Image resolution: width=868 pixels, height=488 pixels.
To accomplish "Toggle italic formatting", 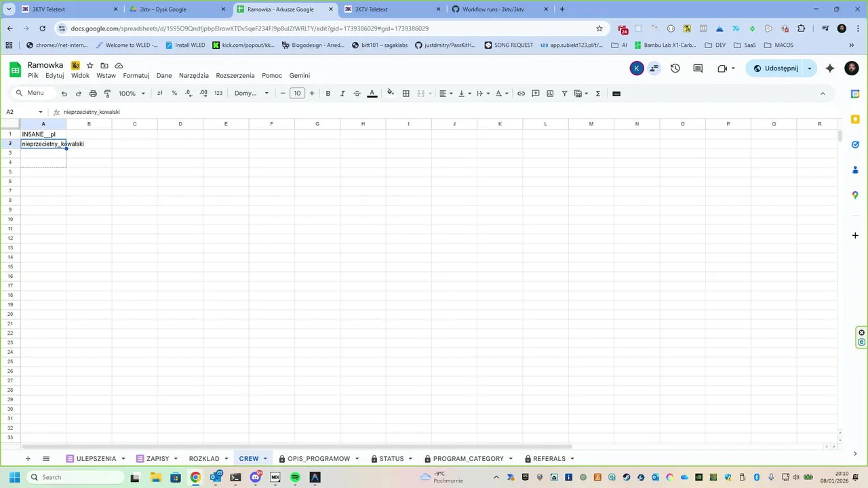I will [342, 94].
